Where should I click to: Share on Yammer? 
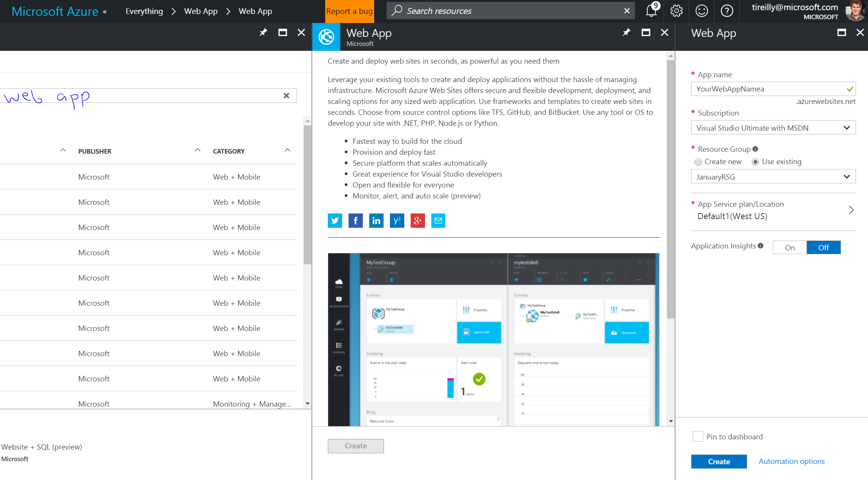click(x=397, y=221)
